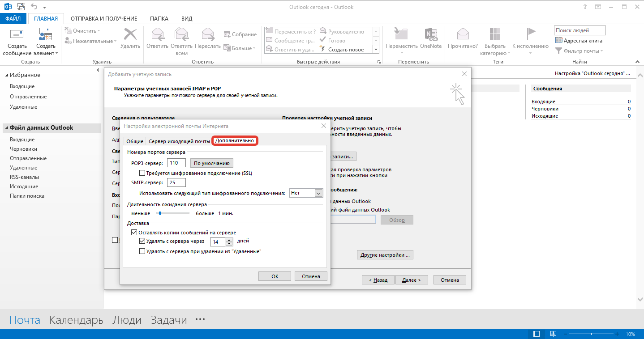Open the More (Больше) dropdown in Reply group
The height and width of the screenshot is (339, 644).
click(x=240, y=48)
